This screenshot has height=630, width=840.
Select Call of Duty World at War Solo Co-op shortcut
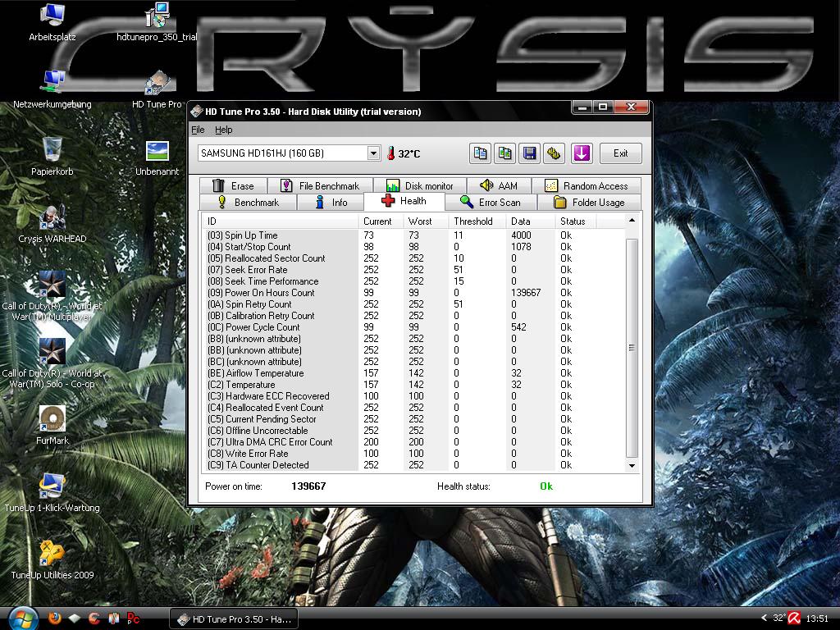coord(52,363)
